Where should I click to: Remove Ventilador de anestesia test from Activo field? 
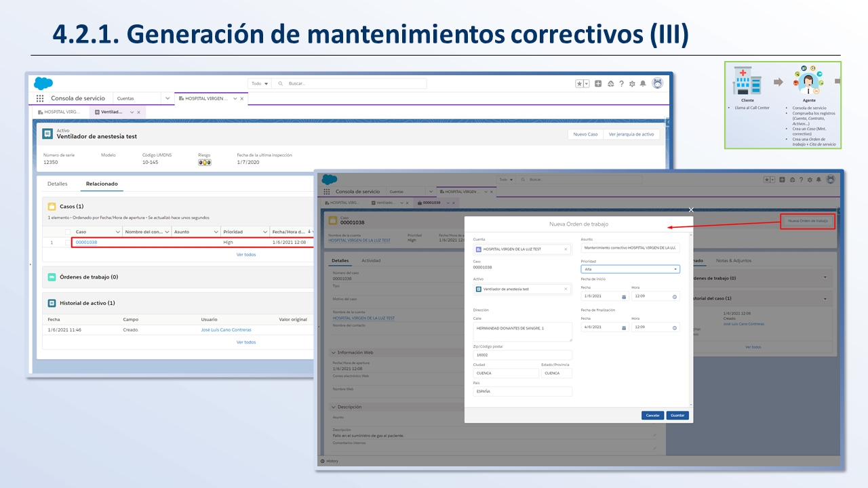click(x=566, y=289)
